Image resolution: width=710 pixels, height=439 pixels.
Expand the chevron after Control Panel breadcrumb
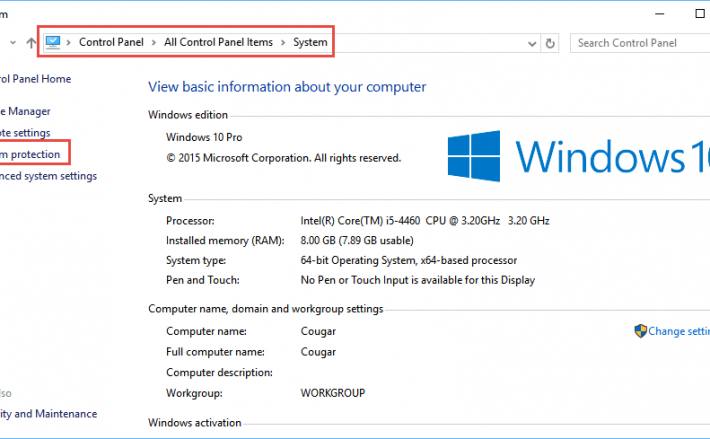click(x=154, y=43)
